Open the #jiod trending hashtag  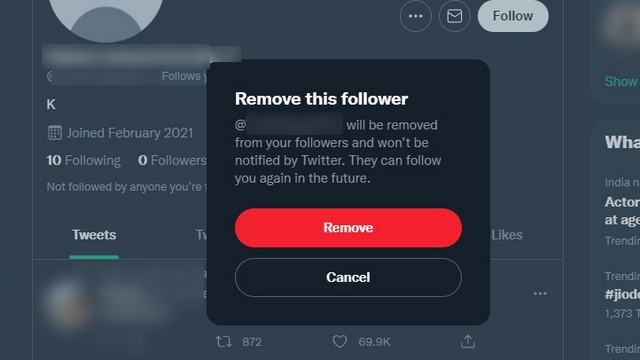[x=622, y=294]
